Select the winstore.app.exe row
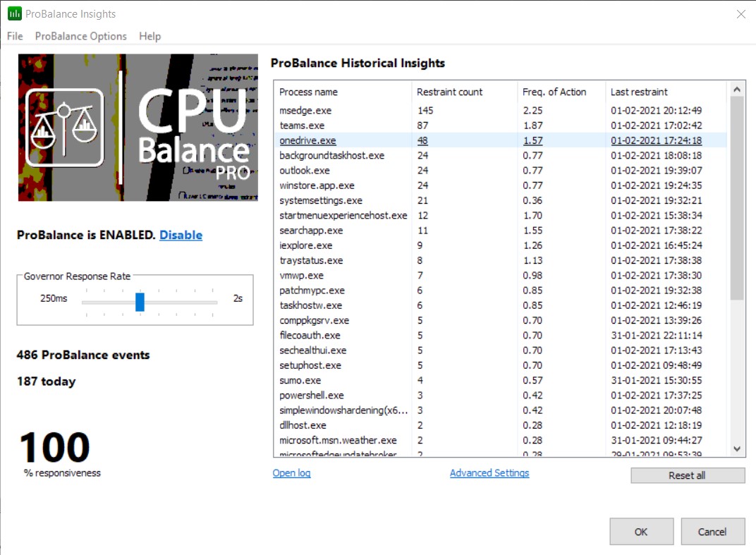This screenshot has width=756, height=555. coord(501,185)
